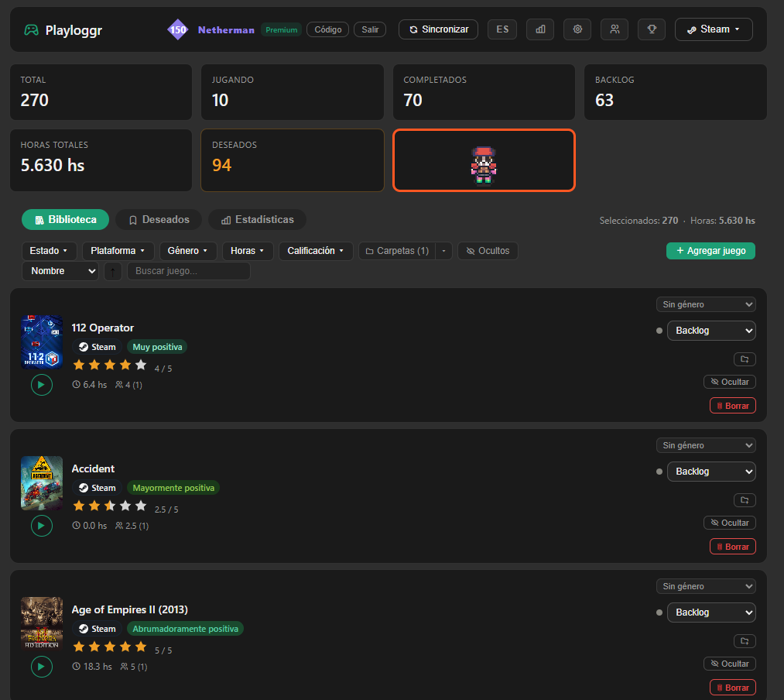The image size is (784, 700).
Task: Click the Playloggr gamepad logo icon
Action: [32, 30]
